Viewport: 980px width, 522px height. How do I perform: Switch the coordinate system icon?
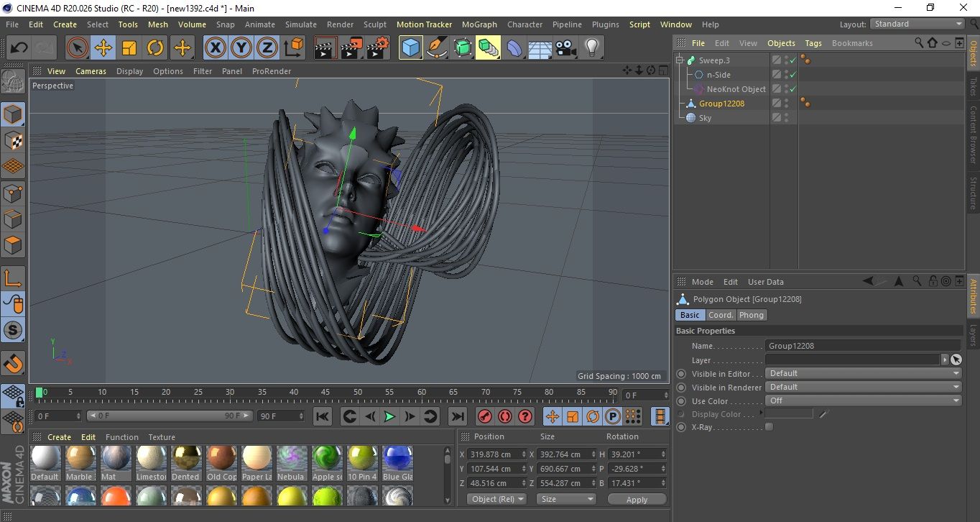tap(293, 48)
